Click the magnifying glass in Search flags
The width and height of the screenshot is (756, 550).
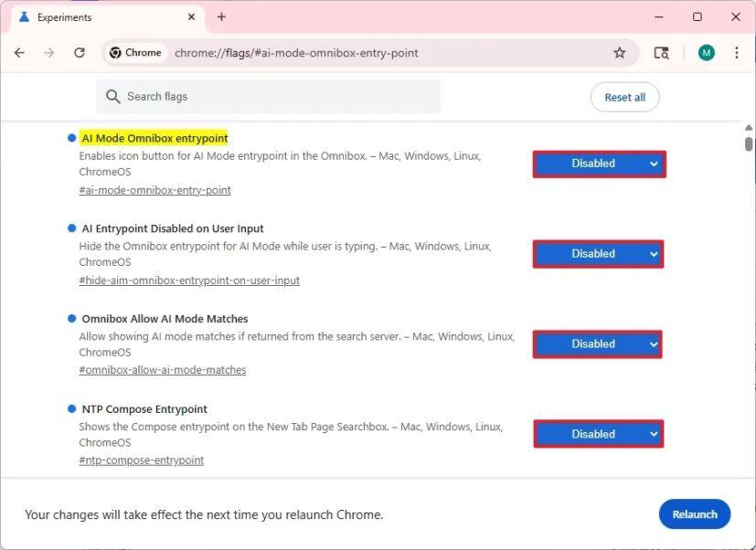point(112,96)
